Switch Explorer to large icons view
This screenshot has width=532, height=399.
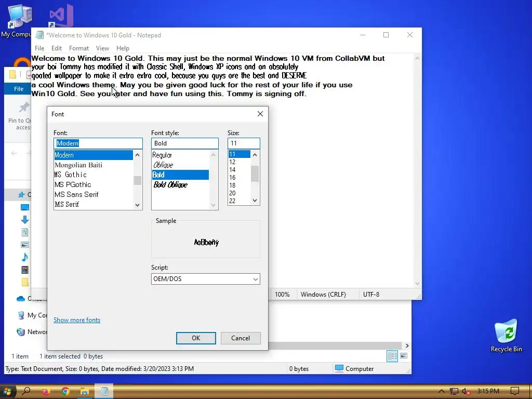point(404,356)
